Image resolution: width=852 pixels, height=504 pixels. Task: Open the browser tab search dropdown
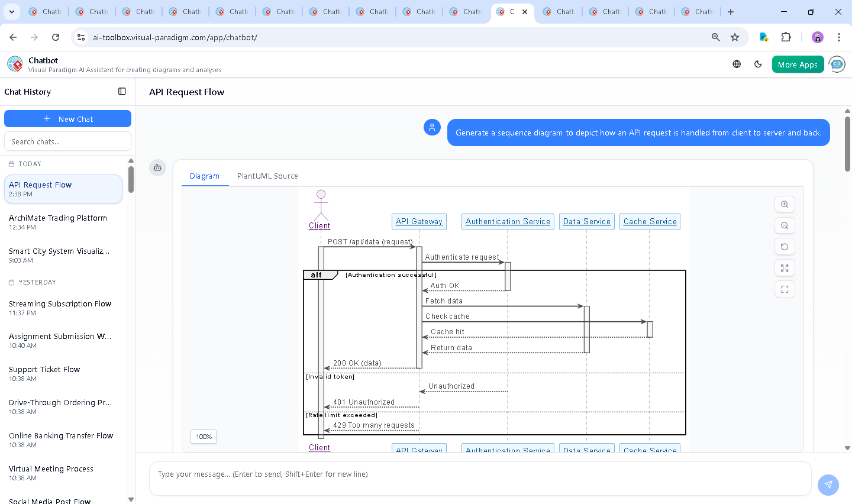coord(12,12)
